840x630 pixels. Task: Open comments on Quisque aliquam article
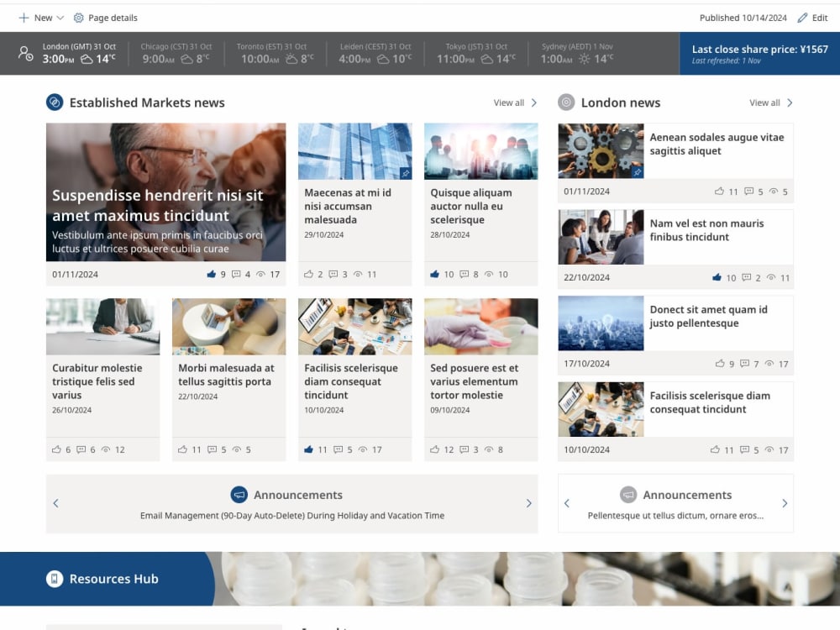[x=465, y=275]
